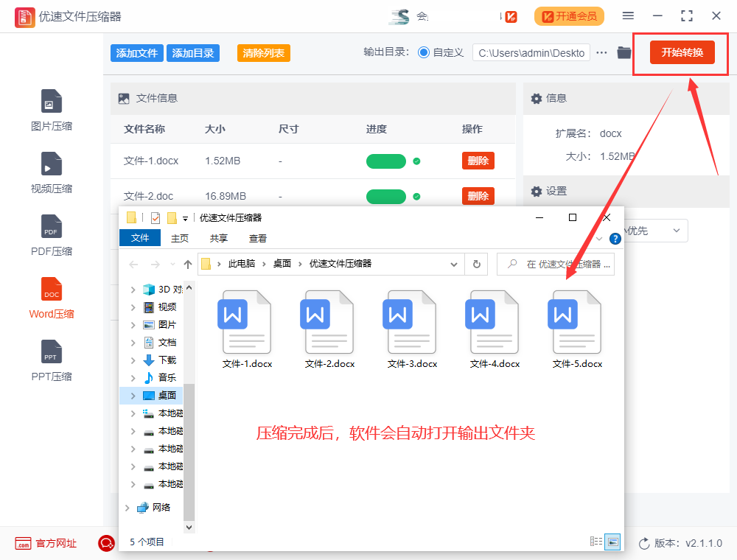Click 添加目录 to add a folder
Viewport: 737px width, 560px height.
193,53
